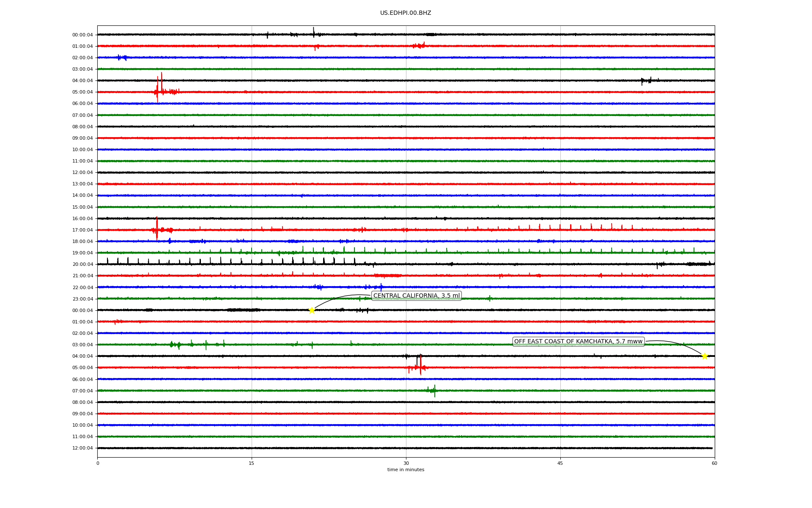Click the first 05:00:04 red trace label
Screen dimensions: 812x508
pyautogui.click(x=82, y=92)
